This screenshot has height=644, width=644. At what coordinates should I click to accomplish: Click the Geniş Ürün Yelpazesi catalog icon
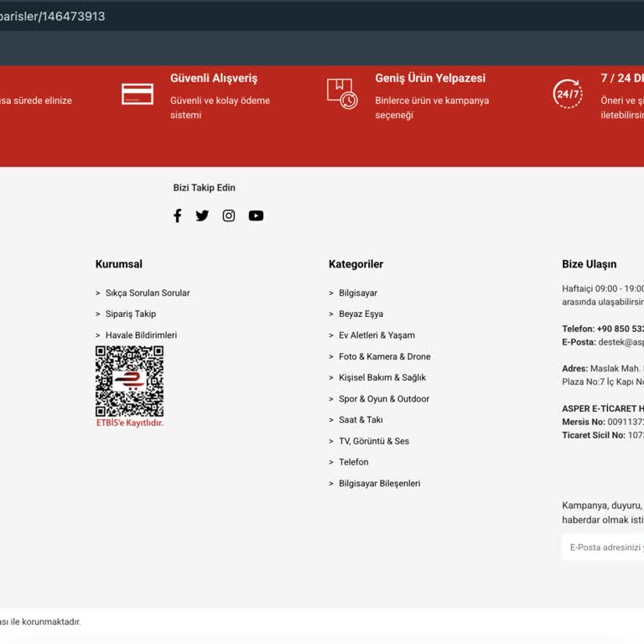click(342, 94)
